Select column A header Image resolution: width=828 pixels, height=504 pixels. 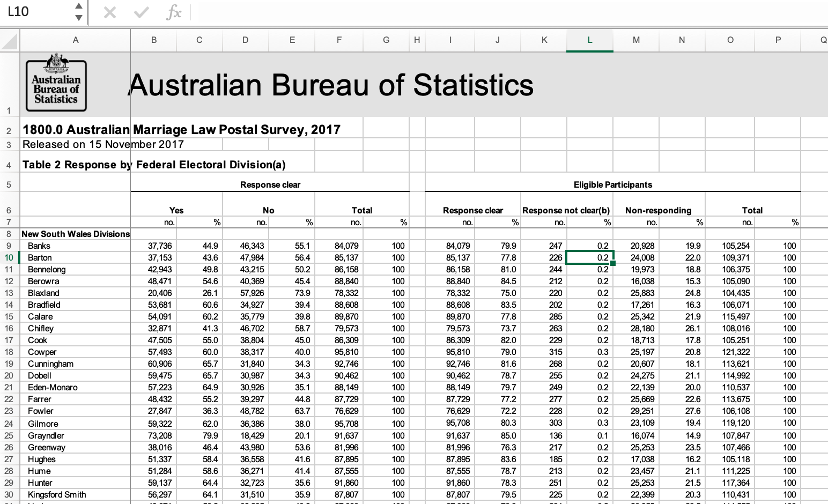[x=75, y=40]
